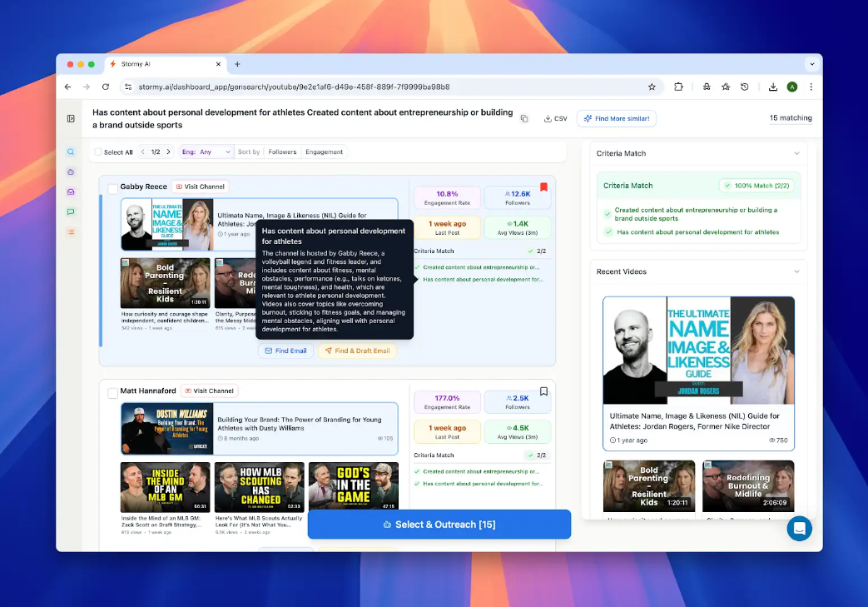868x607 pixels.
Task: Open the green profile avatar A
Action: pos(792,87)
